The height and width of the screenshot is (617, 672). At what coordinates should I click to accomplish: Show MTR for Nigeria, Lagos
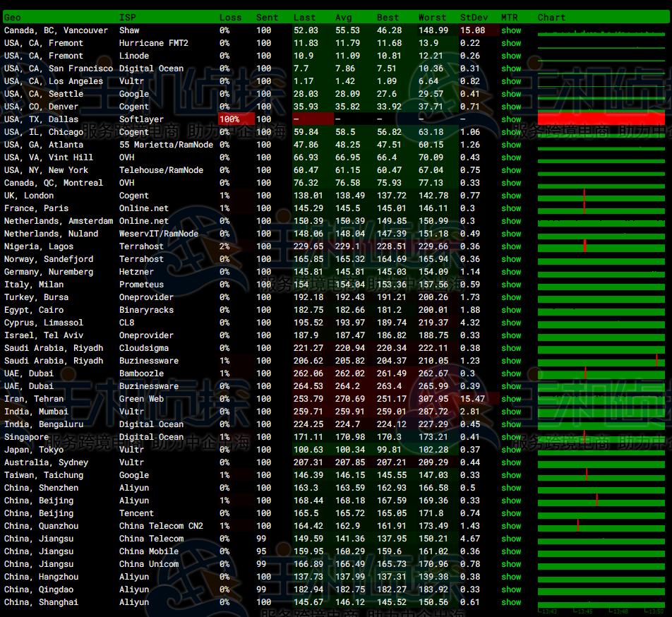(x=511, y=246)
